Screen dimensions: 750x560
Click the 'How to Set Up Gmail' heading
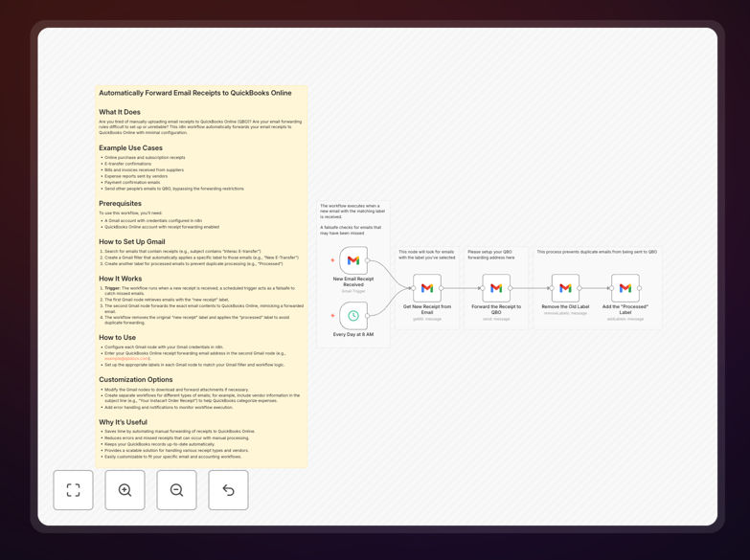[x=132, y=241]
